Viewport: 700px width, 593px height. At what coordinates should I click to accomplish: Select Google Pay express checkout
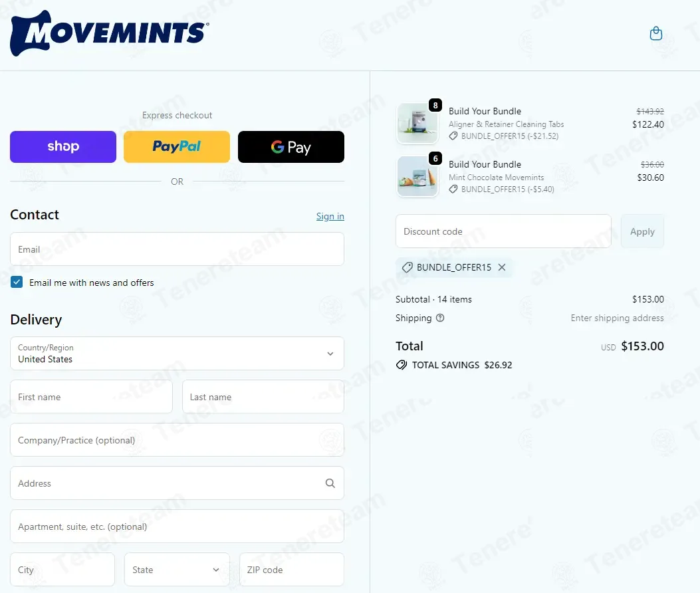[291, 147]
